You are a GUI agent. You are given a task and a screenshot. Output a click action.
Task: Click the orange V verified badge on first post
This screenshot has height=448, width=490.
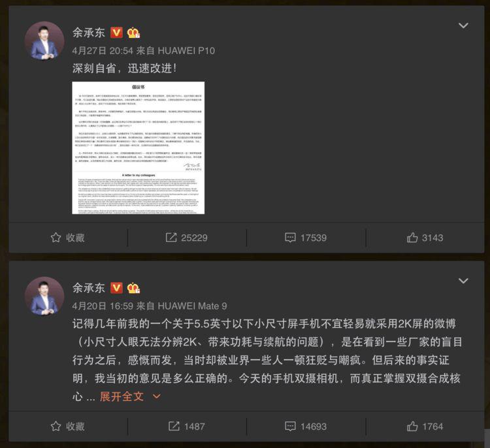coord(116,33)
